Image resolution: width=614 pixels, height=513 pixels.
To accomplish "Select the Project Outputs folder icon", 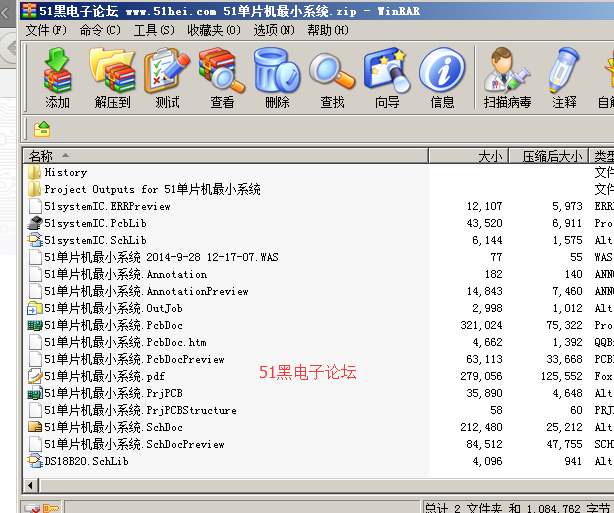I will [34, 189].
